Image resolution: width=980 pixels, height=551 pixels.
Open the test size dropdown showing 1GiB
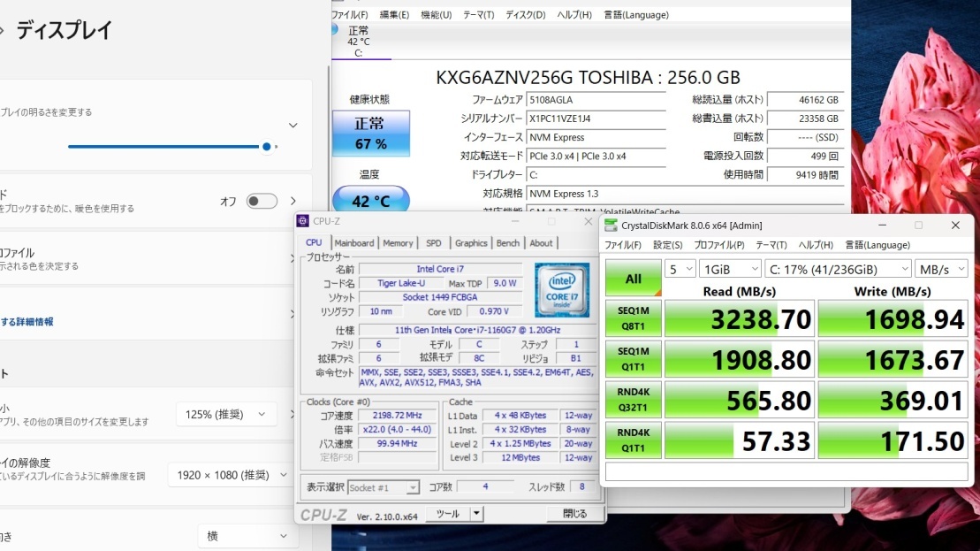coord(730,269)
